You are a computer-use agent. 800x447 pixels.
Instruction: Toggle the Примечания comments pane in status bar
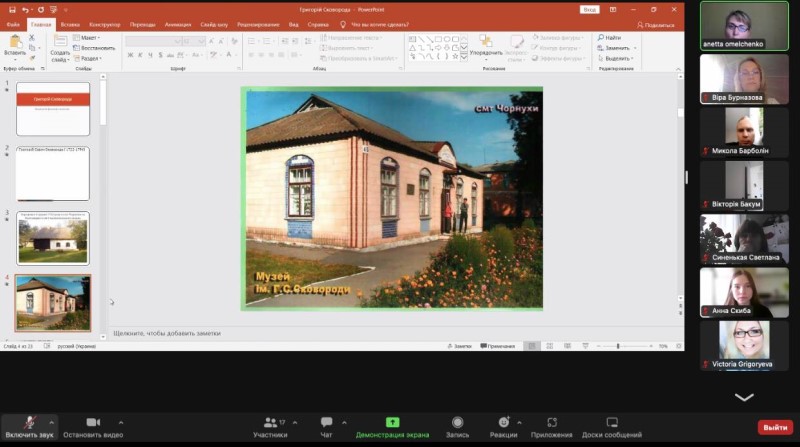[x=497, y=346]
